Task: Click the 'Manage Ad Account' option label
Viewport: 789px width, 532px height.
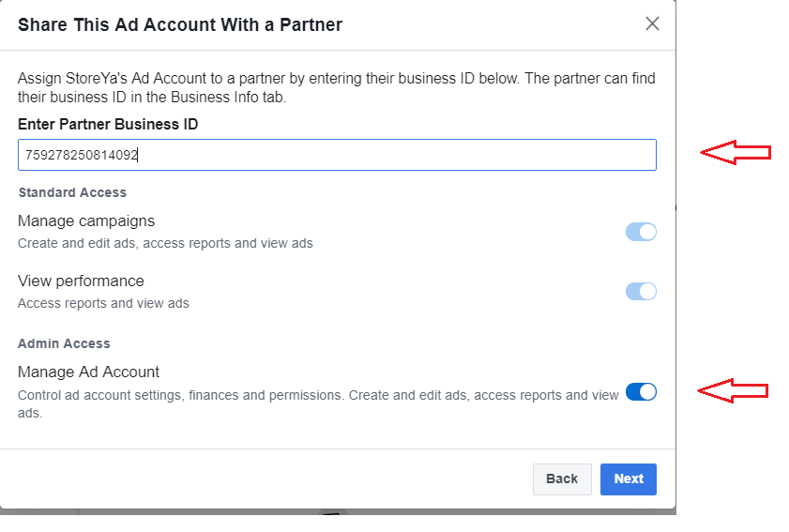Action: (88, 372)
